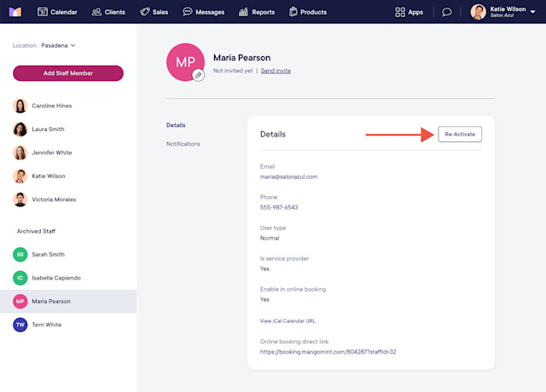Click the User type value Normal
Screen dimensions: 546x392
point(270,238)
